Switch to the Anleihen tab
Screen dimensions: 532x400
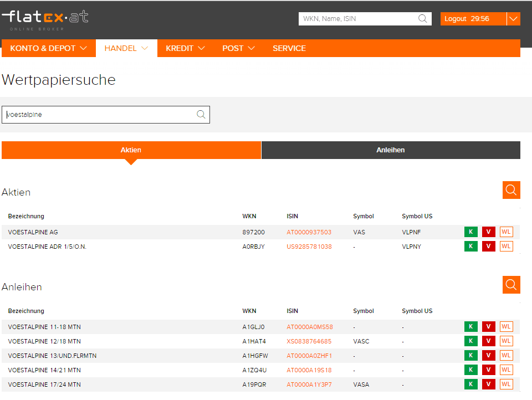(x=391, y=150)
